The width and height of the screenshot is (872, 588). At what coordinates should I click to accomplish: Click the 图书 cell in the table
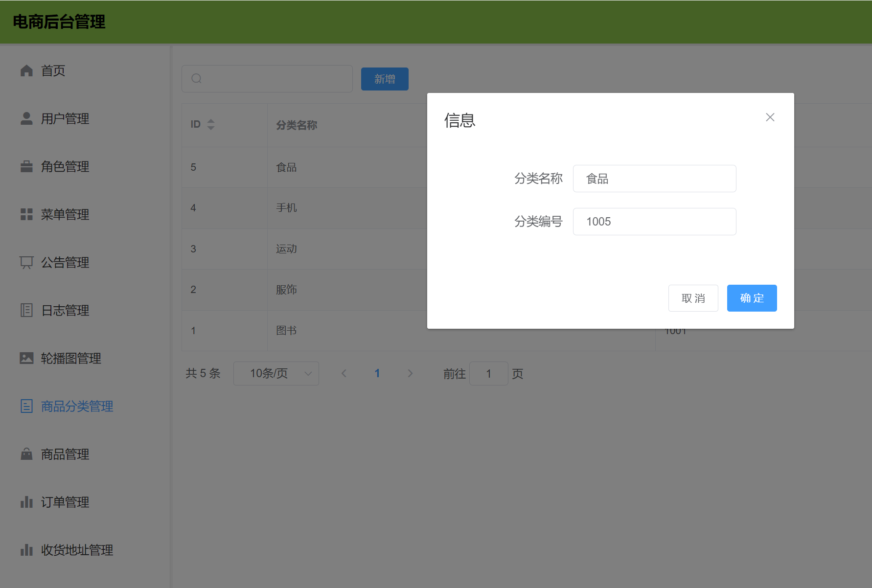[286, 331]
